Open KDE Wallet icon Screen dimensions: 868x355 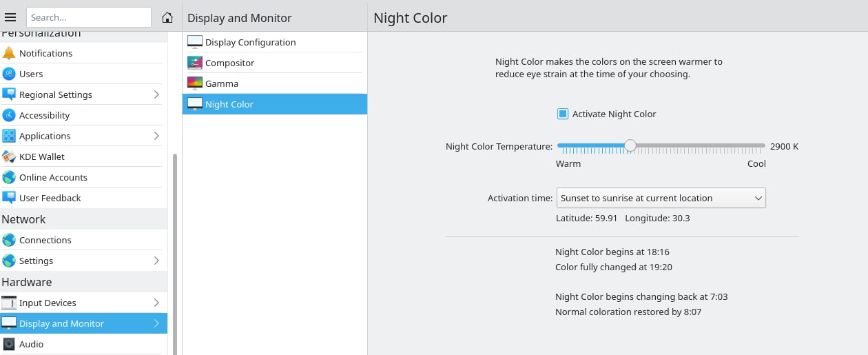[9, 156]
